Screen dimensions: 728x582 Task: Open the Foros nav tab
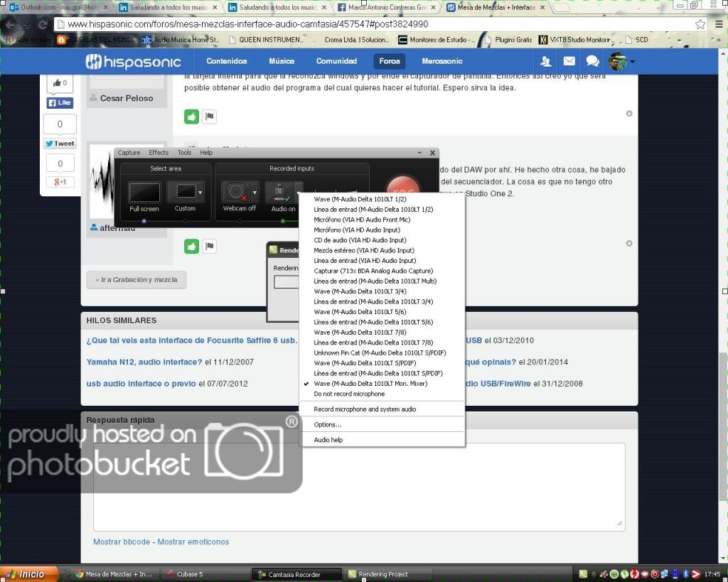click(x=389, y=61)
